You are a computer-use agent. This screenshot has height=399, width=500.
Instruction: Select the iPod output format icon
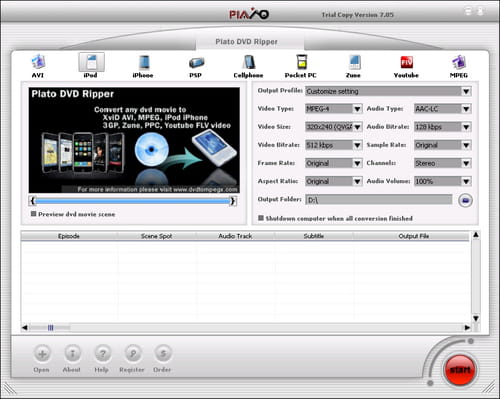(x=91, y=62)
